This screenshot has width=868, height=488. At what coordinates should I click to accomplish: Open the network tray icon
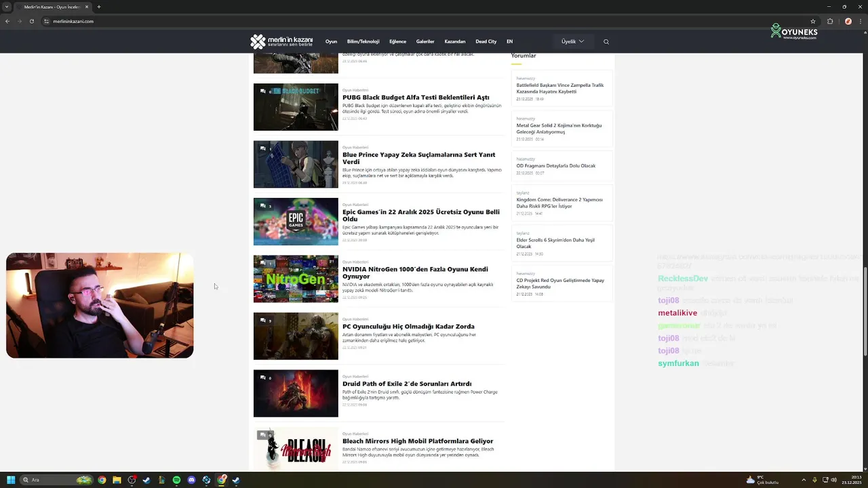click(x=824, y=480)
